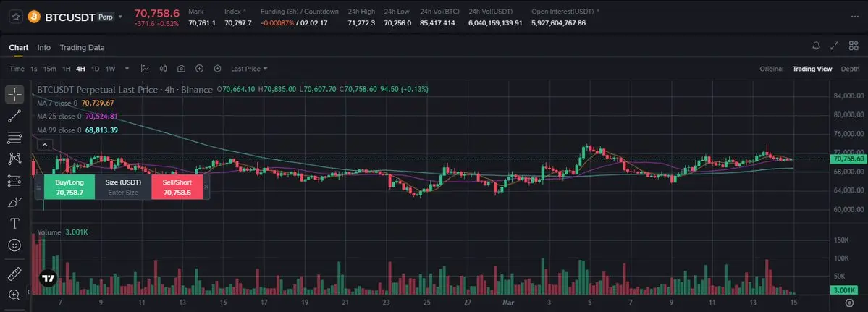Switch to Original chart view
Viewport: 868px width, 312px height.
pyautogui.click(x=771, y=69)
